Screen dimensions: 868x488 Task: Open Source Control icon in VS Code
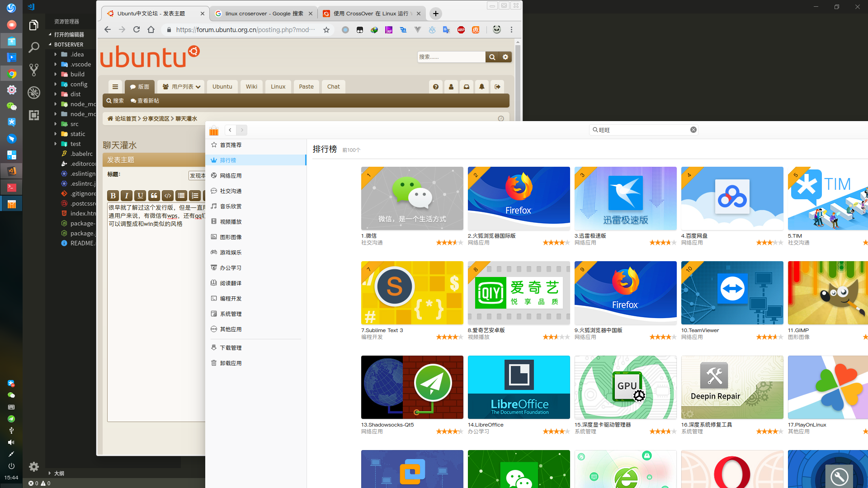(x=34, y=70)
